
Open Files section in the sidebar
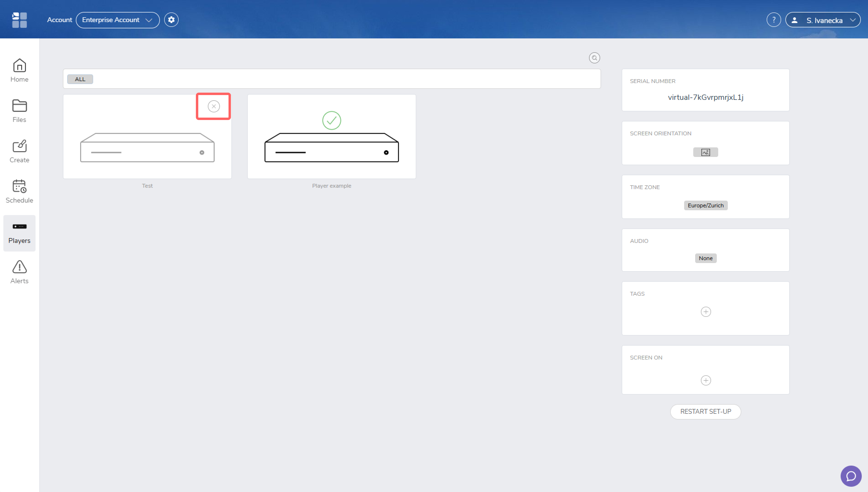click(x=19, y=111)
